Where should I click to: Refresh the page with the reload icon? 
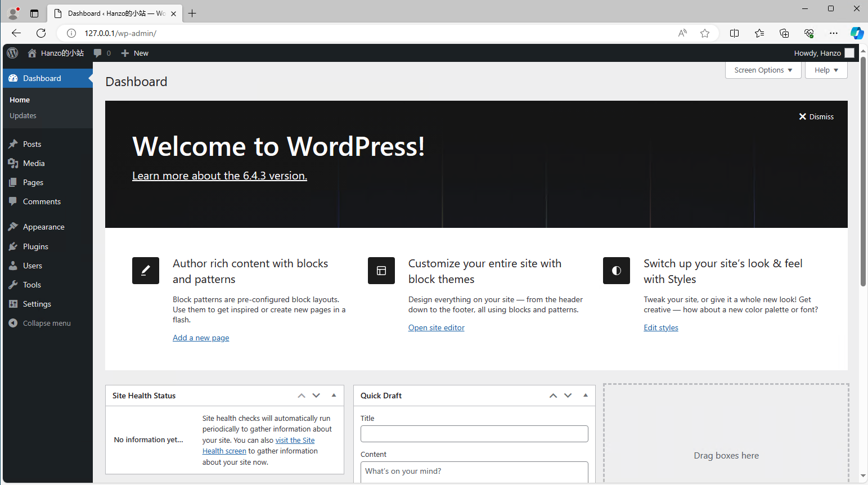(41, 33)
